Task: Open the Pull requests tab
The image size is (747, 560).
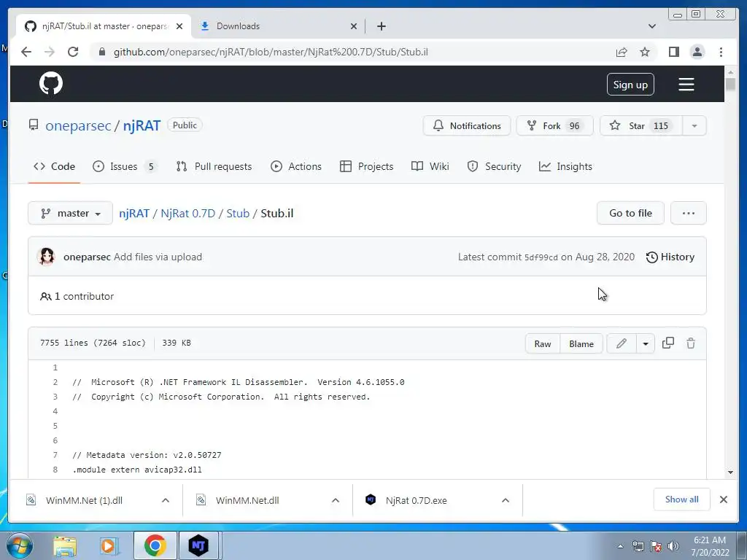Action: coord(214,166)
